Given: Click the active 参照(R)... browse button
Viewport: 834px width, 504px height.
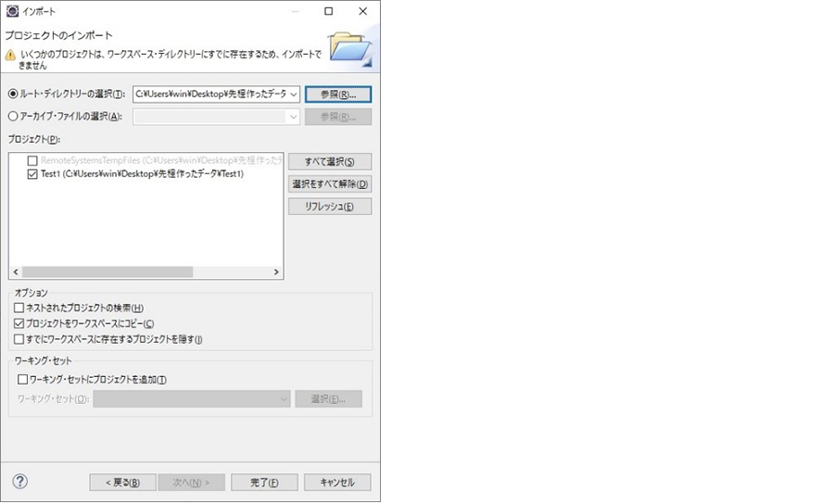Looking at the screenshot, I should [338, 94].
